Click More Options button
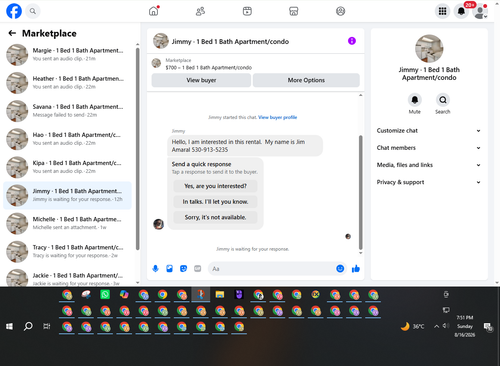This screenshot has width=500, height=366. 306,80
